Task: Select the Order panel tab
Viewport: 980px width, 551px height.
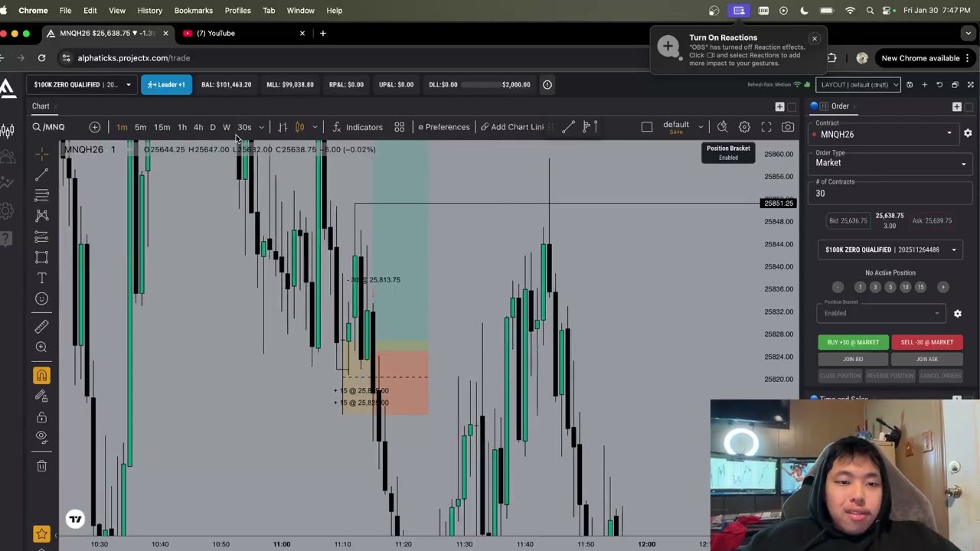Action: (x=840, y=106)
